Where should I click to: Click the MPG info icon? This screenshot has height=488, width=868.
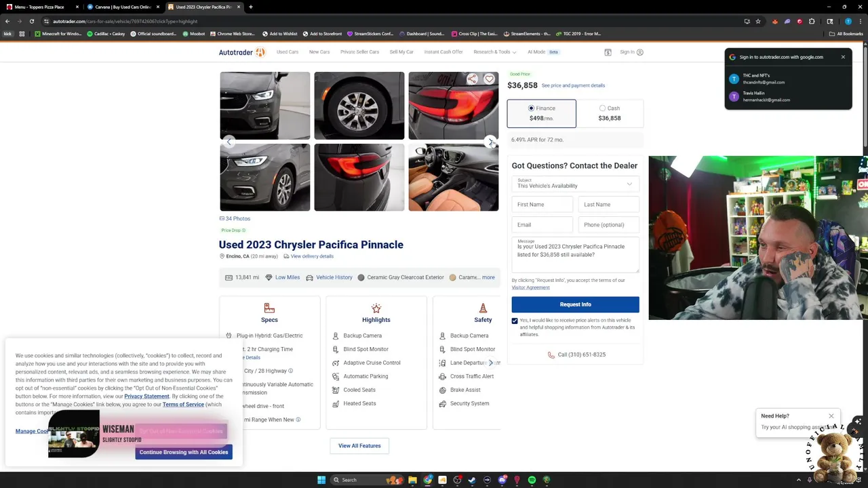pos(290,371)
